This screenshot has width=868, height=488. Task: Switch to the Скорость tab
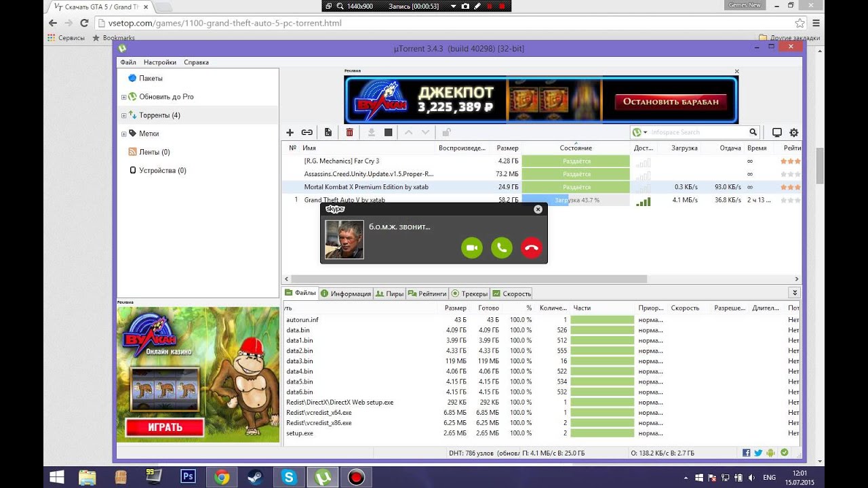tap(512, 293)
